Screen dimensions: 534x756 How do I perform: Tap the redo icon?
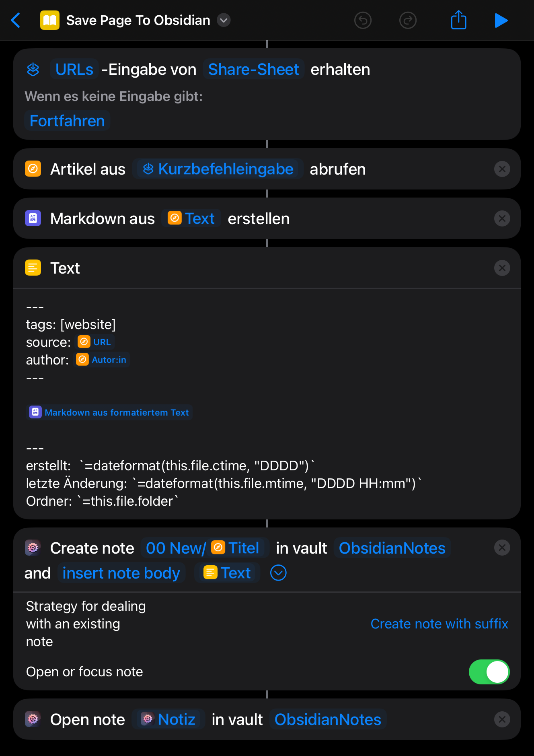pos(407,20)
